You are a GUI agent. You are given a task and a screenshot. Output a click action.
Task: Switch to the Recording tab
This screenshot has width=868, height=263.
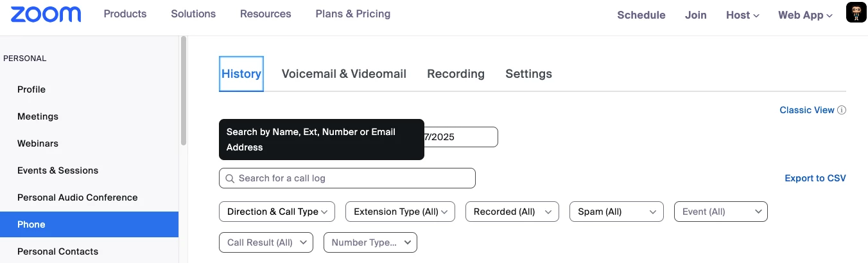(x=456, y=74)
